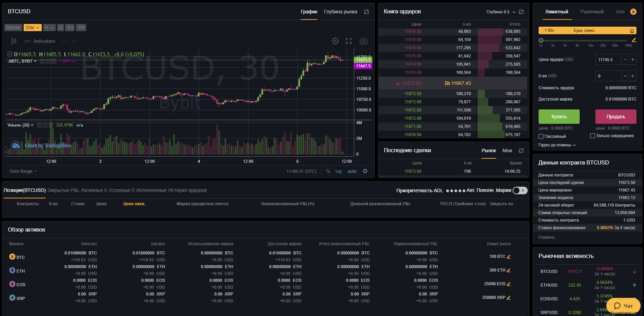Open the chart candle style selector
644x316 pixels.
click(14, 41)
